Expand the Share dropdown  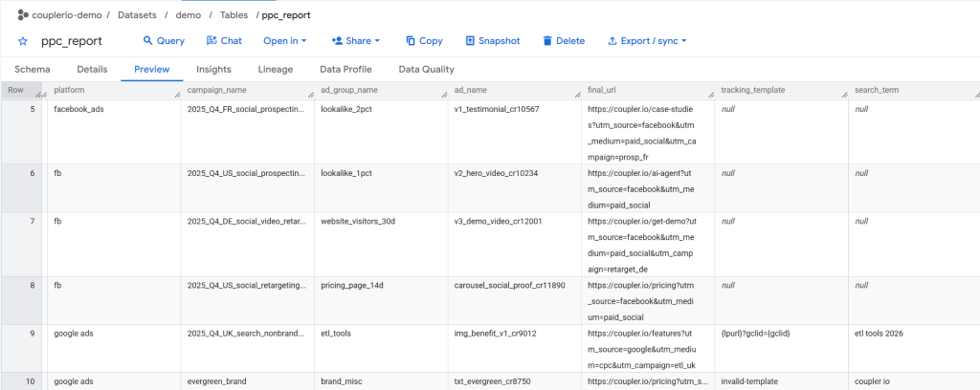356,40
